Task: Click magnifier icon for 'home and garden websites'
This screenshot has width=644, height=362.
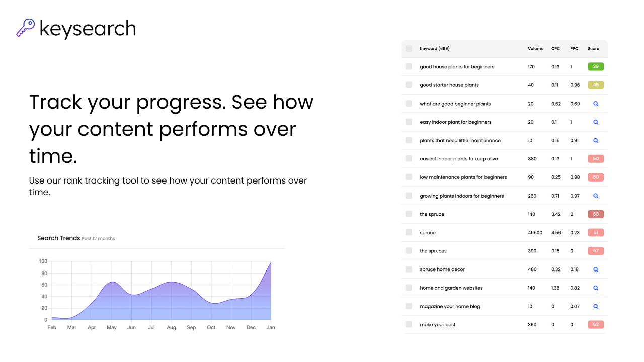Action: coord(596,288)
